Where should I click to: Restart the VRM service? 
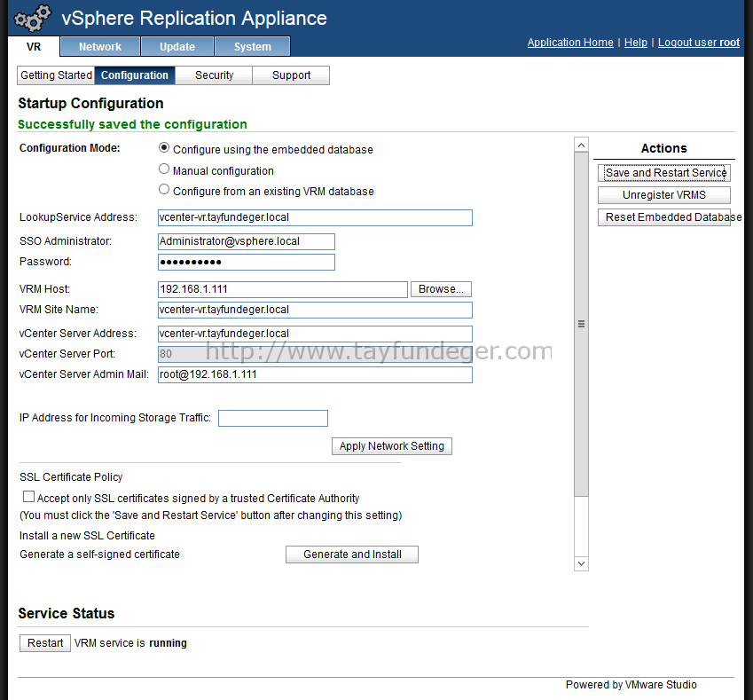pyautogui.click(x=45, y=643)
